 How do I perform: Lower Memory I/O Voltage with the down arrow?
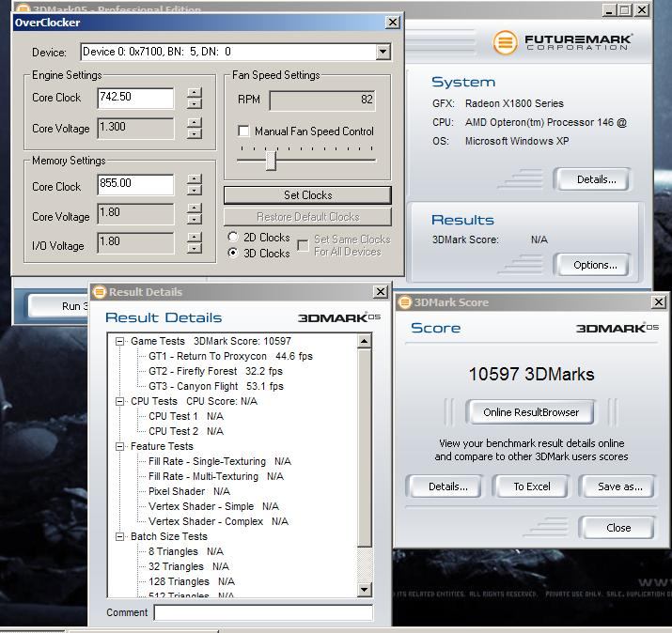pos(195,248)
